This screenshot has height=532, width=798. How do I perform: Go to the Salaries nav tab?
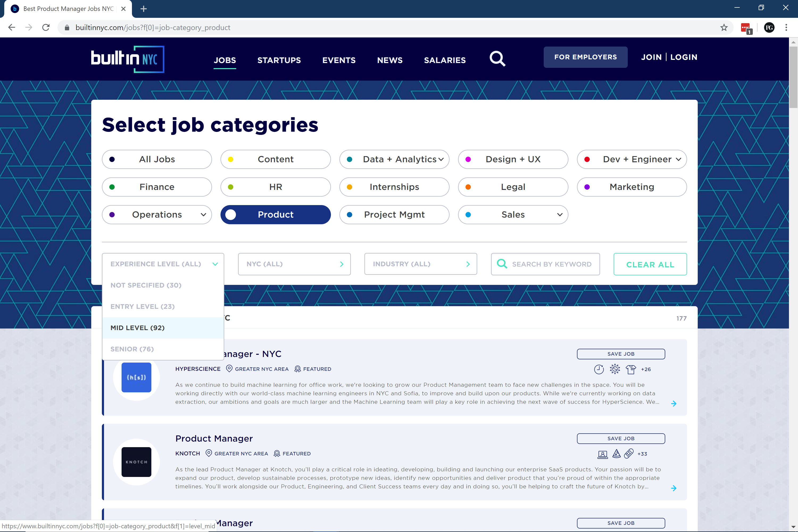click(x=444, y=60)
